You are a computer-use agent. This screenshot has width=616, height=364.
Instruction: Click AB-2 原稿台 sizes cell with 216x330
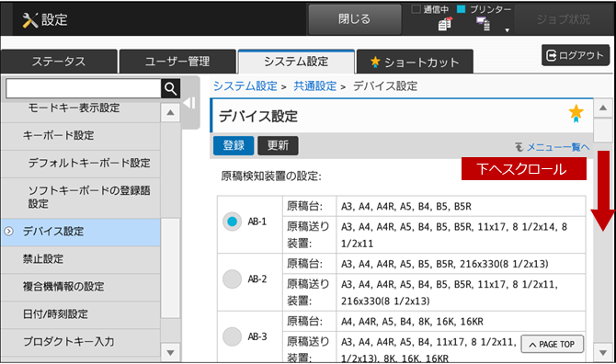click(x=445, y=264)
